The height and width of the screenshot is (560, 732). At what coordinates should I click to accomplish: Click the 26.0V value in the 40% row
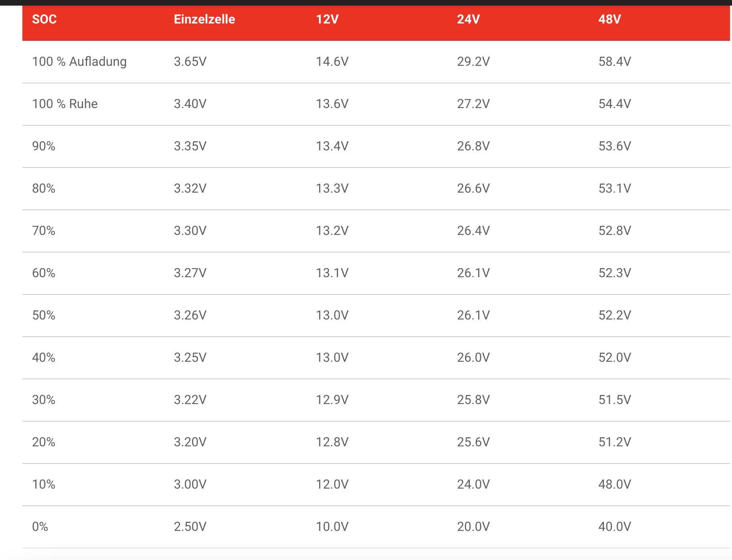point(473,357)
